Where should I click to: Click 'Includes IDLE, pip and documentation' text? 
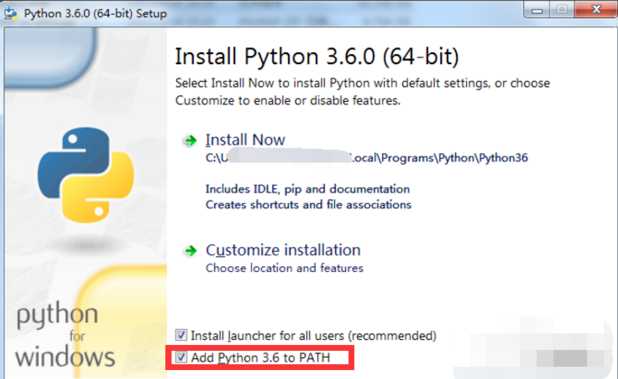coord(307,189)
